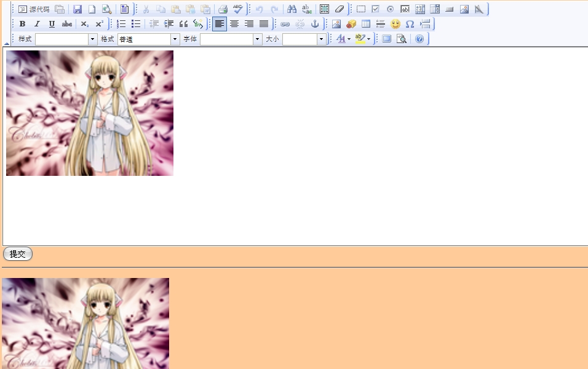The width and height of the screenshot is (588, 369).
Task: Insert a horizontal rule line
Action: tap(381, 24)
